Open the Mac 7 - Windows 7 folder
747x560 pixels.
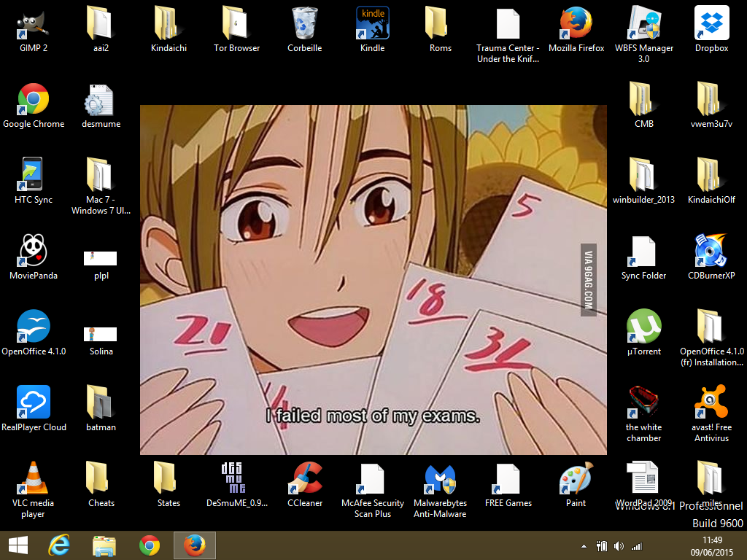tap(101, 175)
